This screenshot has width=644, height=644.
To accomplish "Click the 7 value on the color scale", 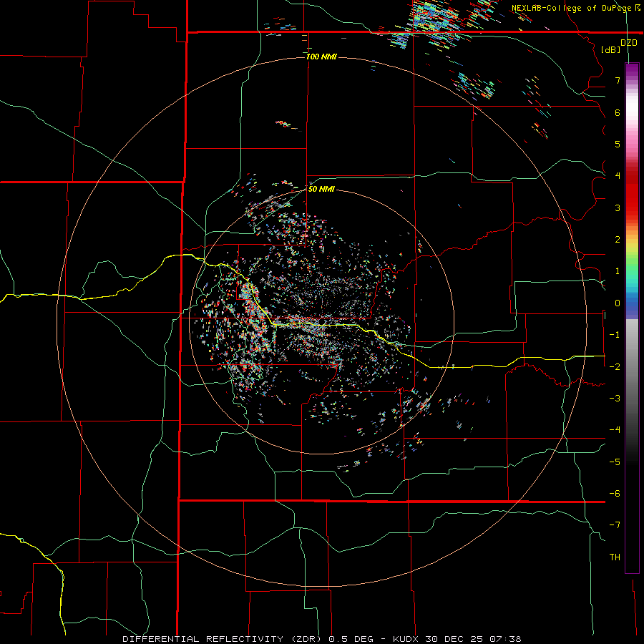I will pyautogui.click(x=618, y=80).
